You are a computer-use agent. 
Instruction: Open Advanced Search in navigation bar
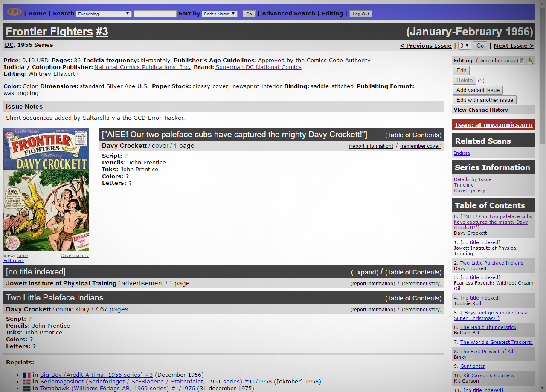click(288, 13)
